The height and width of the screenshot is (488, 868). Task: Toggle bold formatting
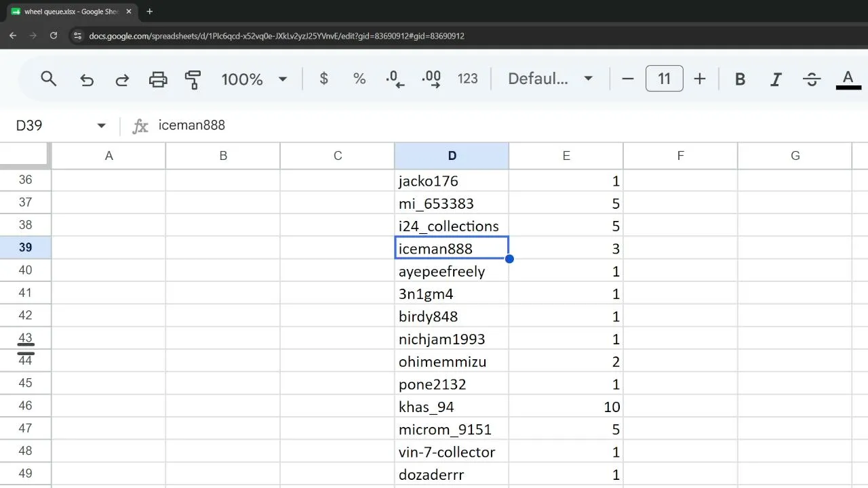[741, 79]
